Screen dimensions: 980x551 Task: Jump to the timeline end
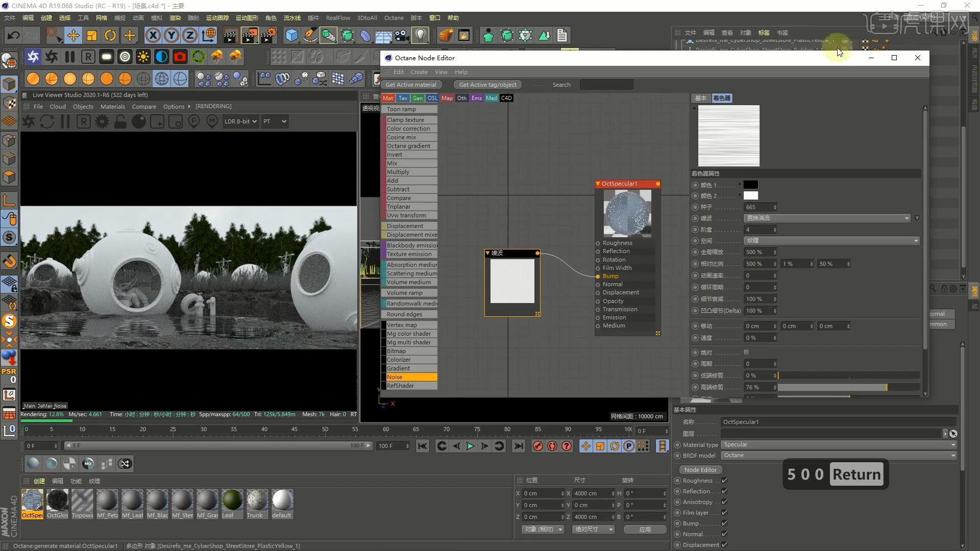pyautogui.click(x=519, y=446)
